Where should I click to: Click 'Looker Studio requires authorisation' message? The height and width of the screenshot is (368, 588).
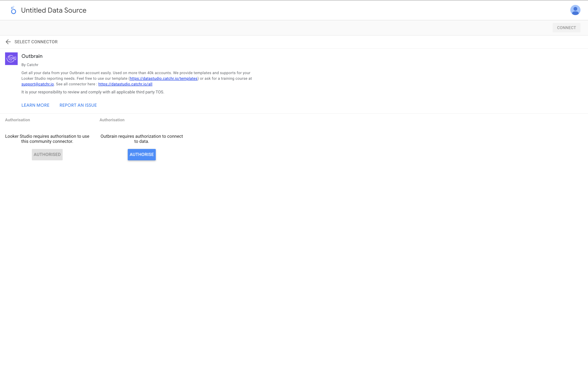click(x=47, y=139)
